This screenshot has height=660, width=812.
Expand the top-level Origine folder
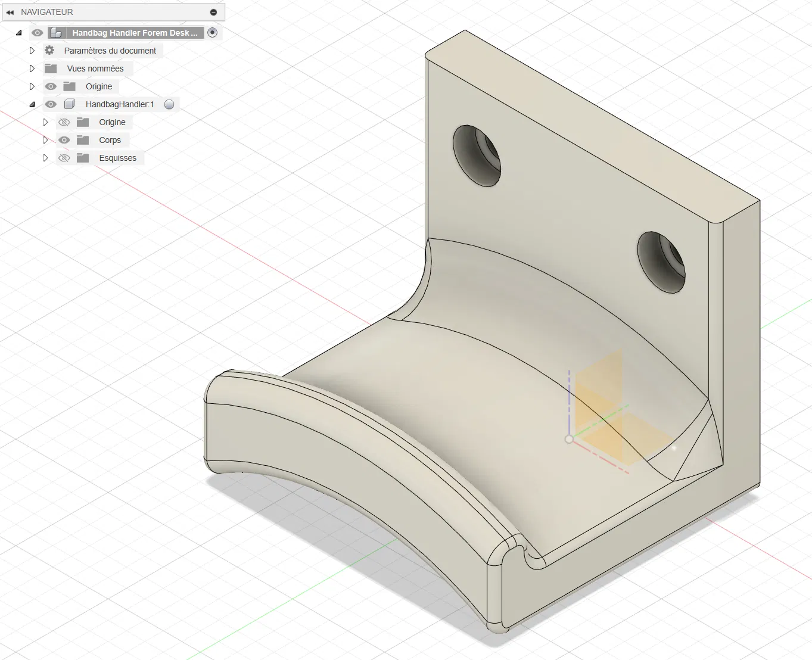pyautogui.click(x=32, y=86)
